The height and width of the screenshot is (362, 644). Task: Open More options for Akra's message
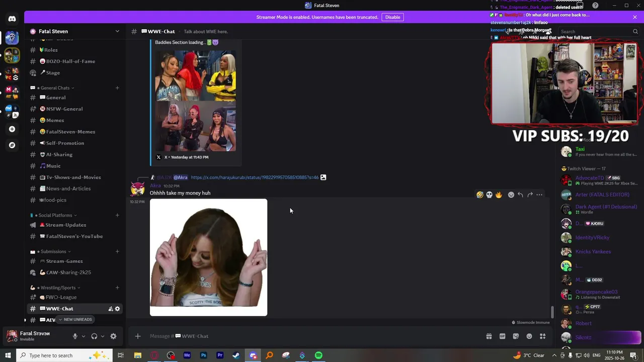click(x=539, y=195)
